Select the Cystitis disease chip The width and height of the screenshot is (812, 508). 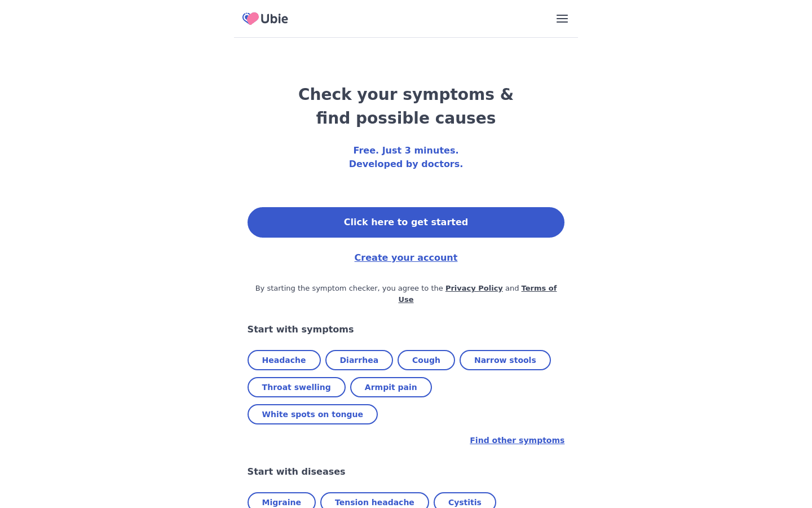coord(465,502)
